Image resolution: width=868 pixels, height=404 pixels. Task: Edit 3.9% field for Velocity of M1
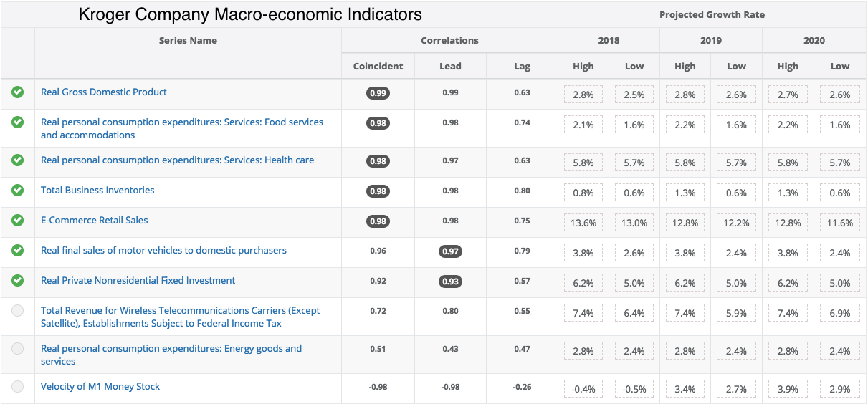[788, 389]
